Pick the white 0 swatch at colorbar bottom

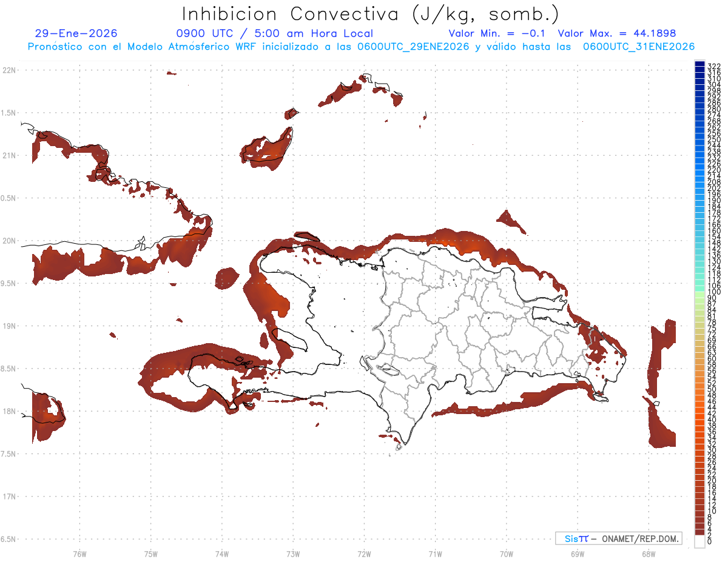pyautogui.click(x=699, y=541)
